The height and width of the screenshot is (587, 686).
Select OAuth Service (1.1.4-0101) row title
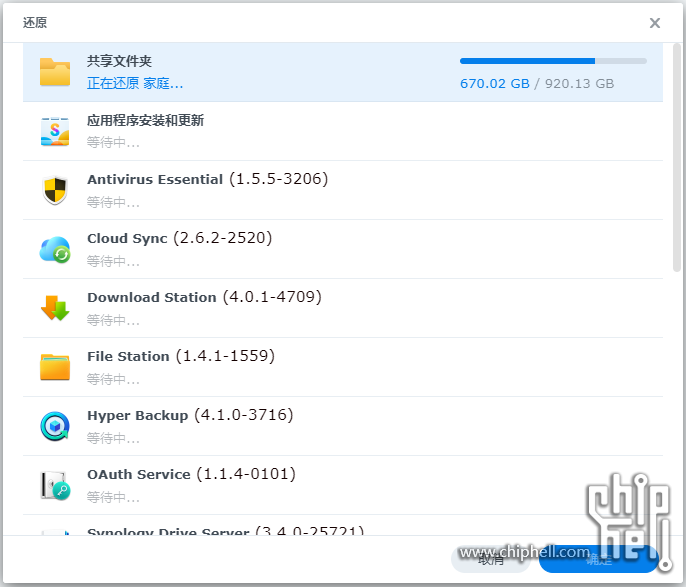coord(191,475)
